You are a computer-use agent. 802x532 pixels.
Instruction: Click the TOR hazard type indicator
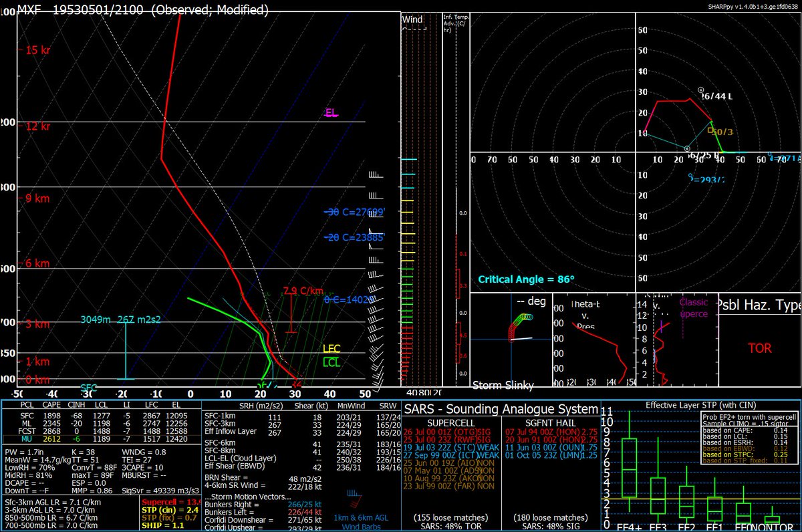tap(762, 348)
